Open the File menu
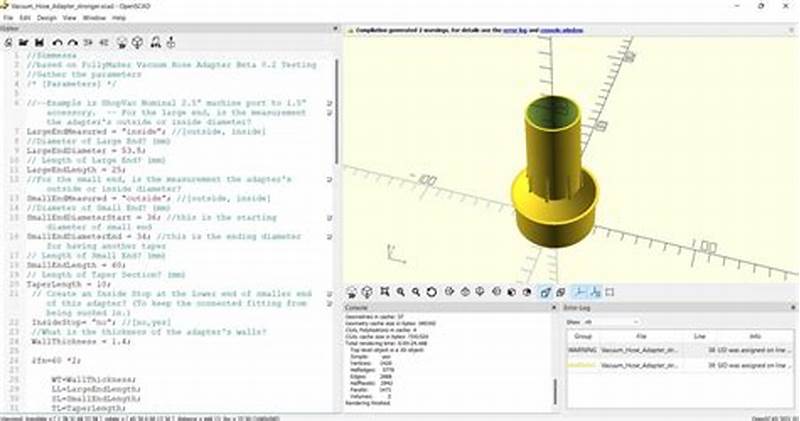 click(x=8, y=18)
